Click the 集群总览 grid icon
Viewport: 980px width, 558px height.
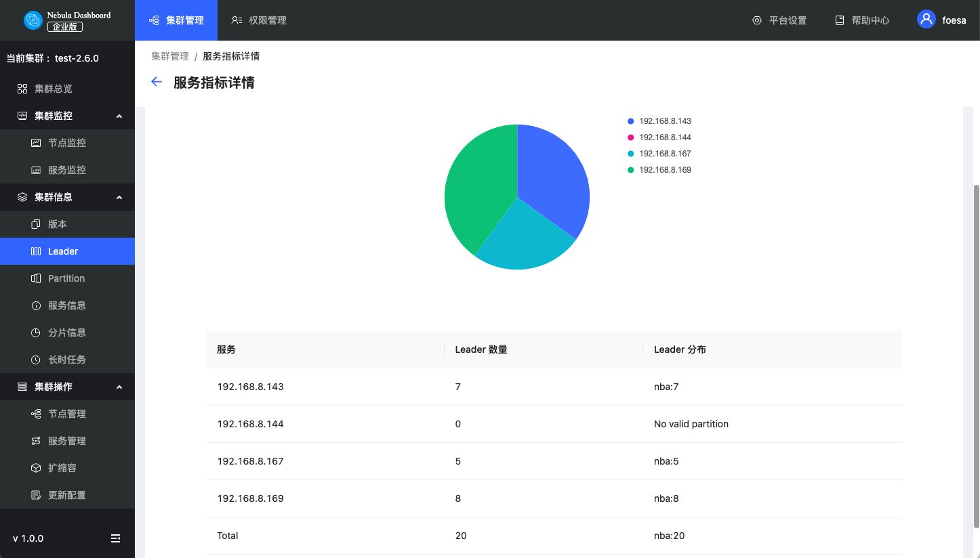22,89
